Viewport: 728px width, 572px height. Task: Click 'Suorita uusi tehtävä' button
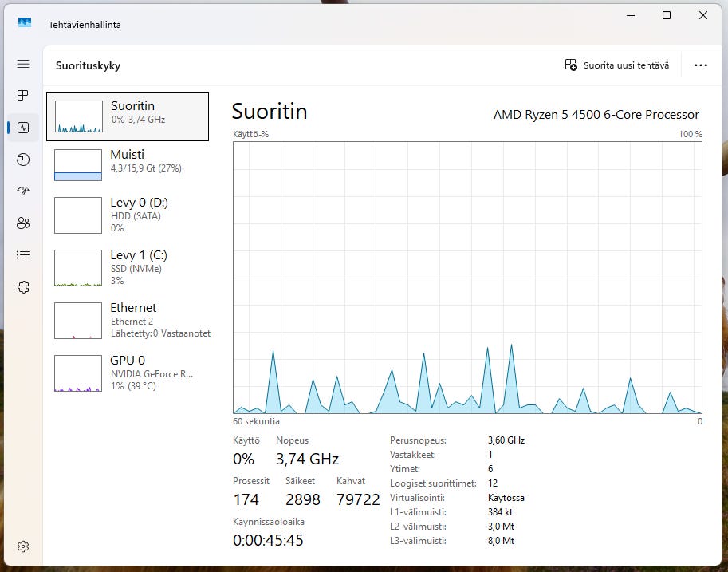click(616, 65)
